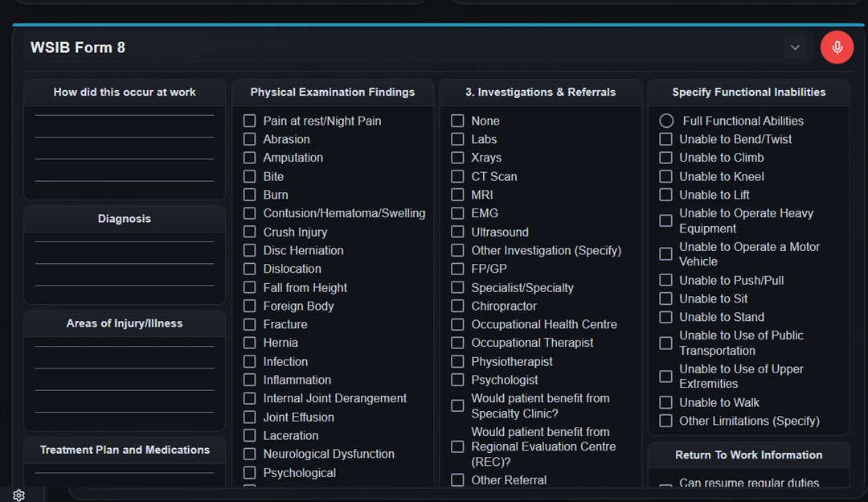
Task: Tick Other Limitations (Specify) checkbox
Action: click(x=665, y=421)
